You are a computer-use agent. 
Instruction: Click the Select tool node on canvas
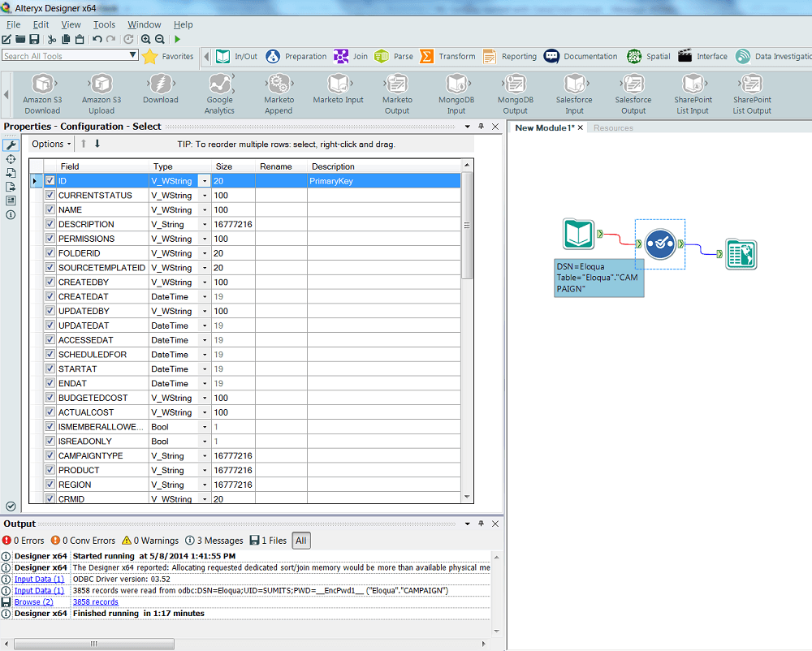[660, 244]
